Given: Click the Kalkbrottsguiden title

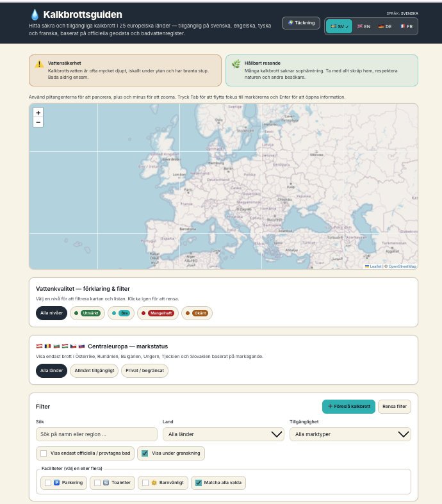Looking at the screenshot, I should tap(83, 15).
